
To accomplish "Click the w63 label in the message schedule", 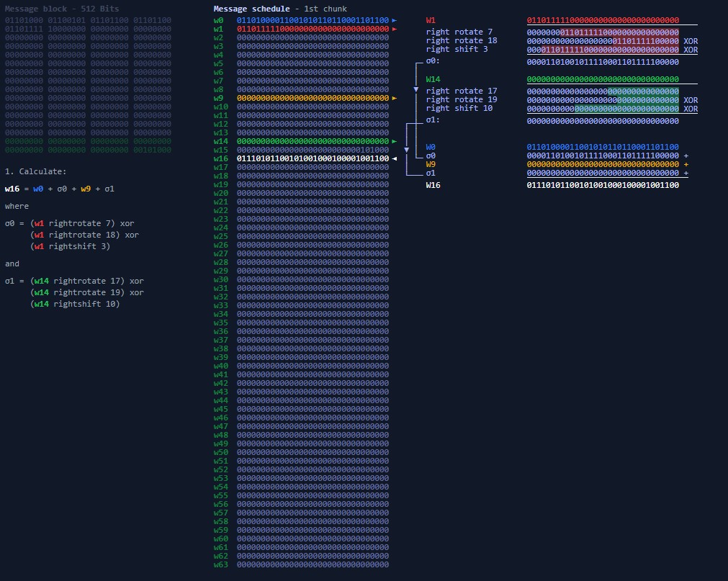I will (x=220, y=564).
